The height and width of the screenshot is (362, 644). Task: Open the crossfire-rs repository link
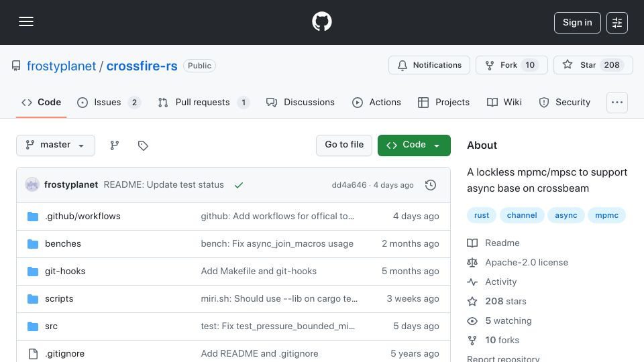pos(142,66)
